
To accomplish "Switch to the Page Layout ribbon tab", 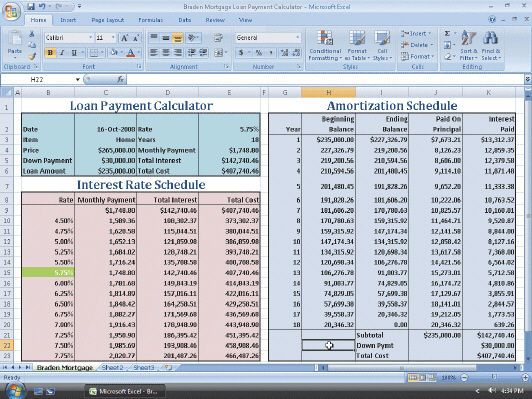I will pyautogui.click(x=108, y=20).
